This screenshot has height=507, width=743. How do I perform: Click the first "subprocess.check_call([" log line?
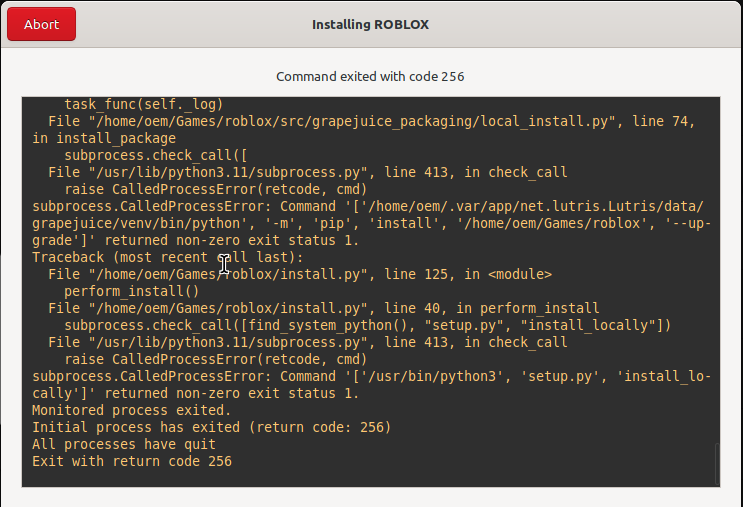pos(155,155)
